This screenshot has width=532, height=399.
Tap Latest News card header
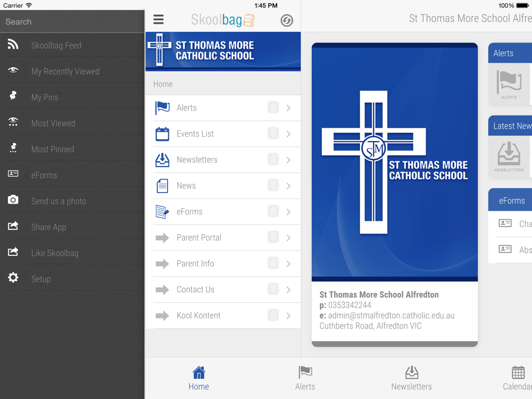click(510, 126)
